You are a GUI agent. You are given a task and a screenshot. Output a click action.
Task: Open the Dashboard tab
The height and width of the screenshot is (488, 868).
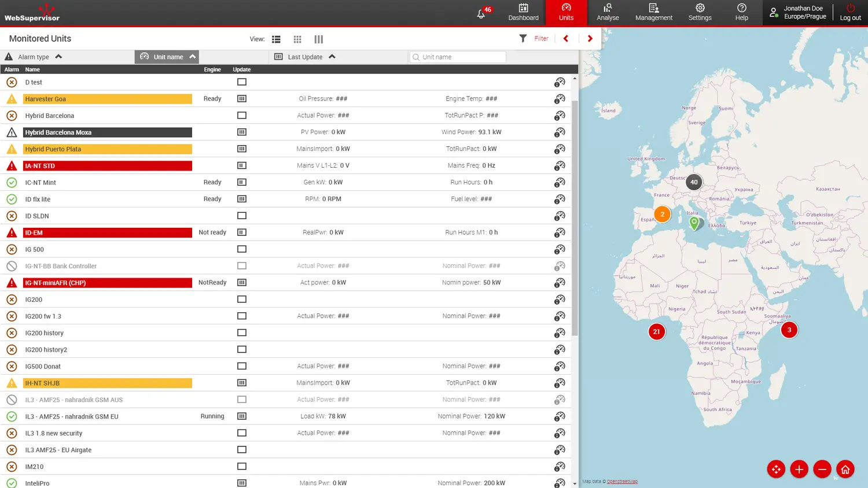click(x=523, y=13)
